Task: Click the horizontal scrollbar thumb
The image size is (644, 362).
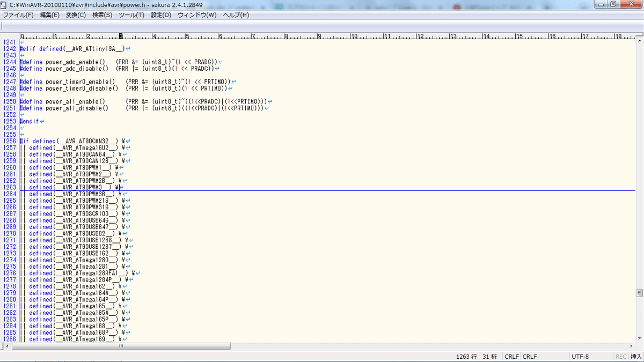Action: pyautogui.click(x=121, y=346)
